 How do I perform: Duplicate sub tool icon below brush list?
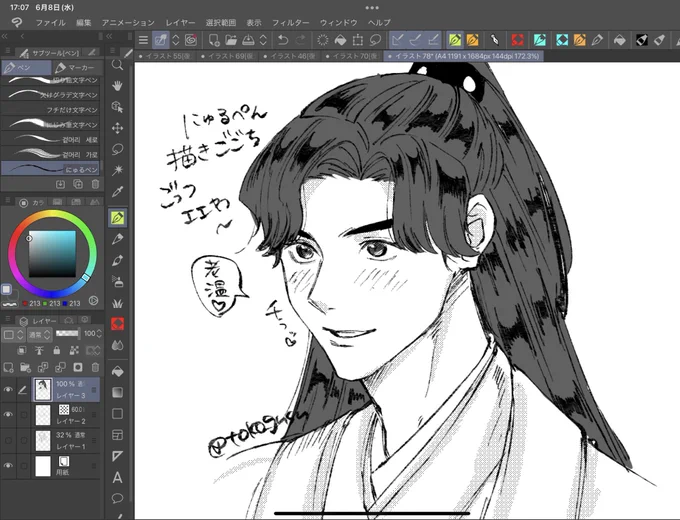[x=78, y=184]
